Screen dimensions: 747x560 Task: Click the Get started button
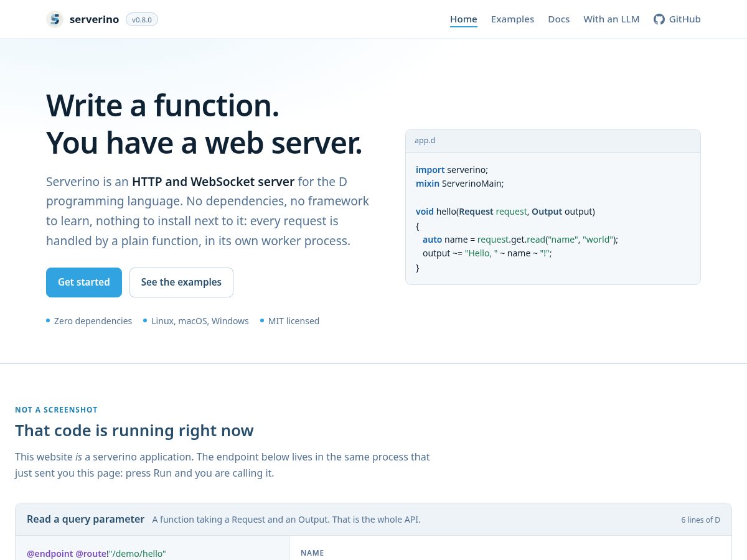coord(84,282)
